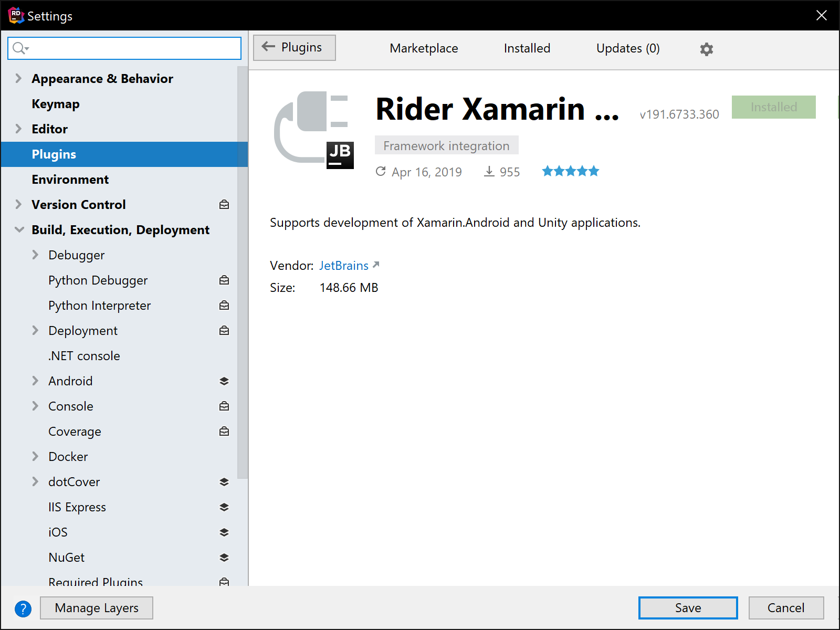Viewport: 840px width, 630px height.
Task: Click the Python Debugger project-level icon
Action: (224, 280)
